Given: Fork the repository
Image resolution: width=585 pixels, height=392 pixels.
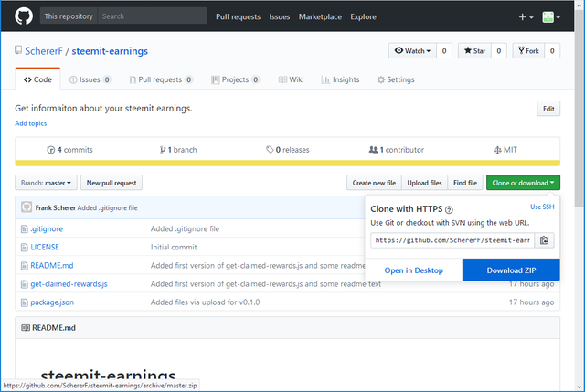Looking at the screenshot, I should (528, 51).
